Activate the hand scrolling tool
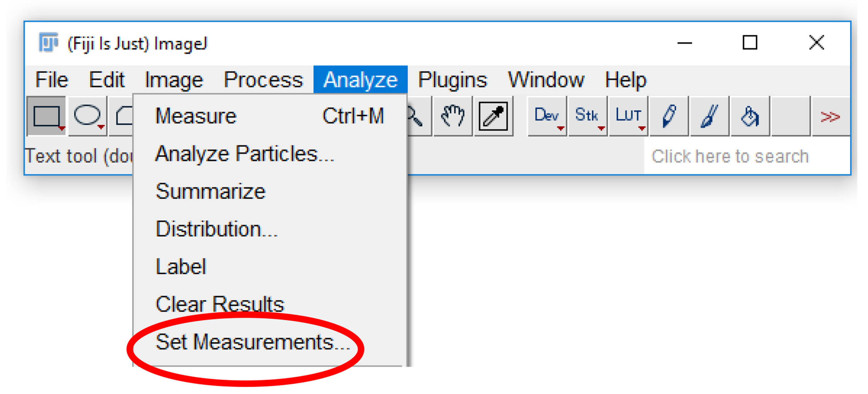This screenshot has width=868, height=394. coord(453,116)
